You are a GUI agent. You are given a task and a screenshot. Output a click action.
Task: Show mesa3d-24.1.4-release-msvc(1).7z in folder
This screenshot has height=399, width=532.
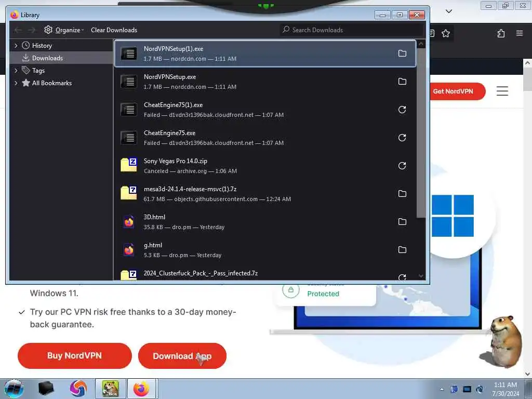402,194
